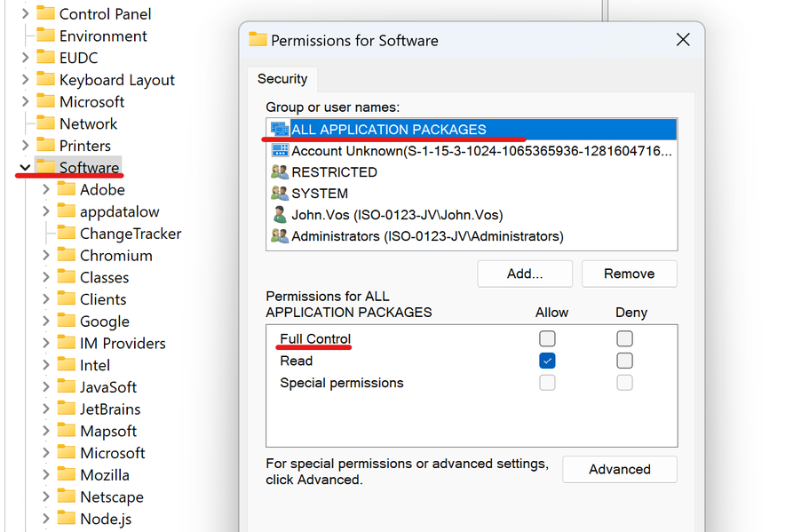Select the SYSTEM user group icon

[x=280, y=194]
